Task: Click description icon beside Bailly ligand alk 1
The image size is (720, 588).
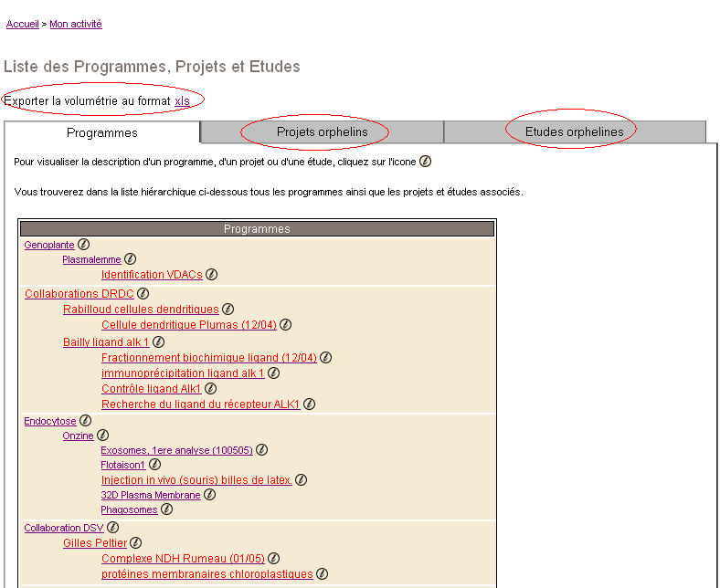Action: click(158, 342)
